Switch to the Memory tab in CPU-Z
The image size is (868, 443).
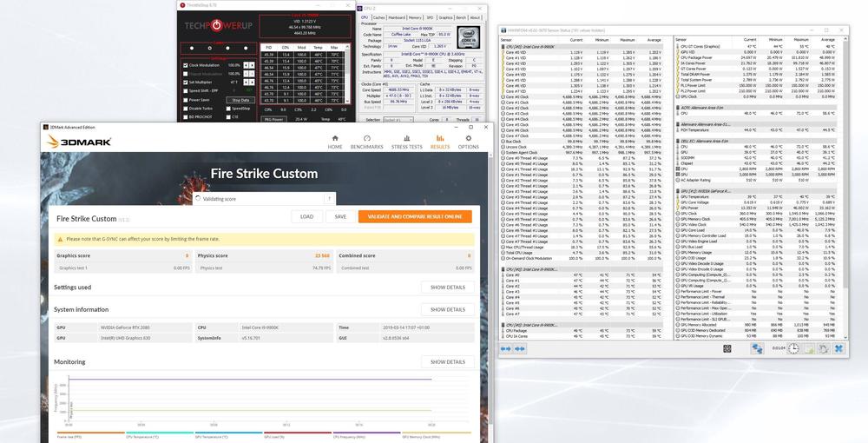414,17
